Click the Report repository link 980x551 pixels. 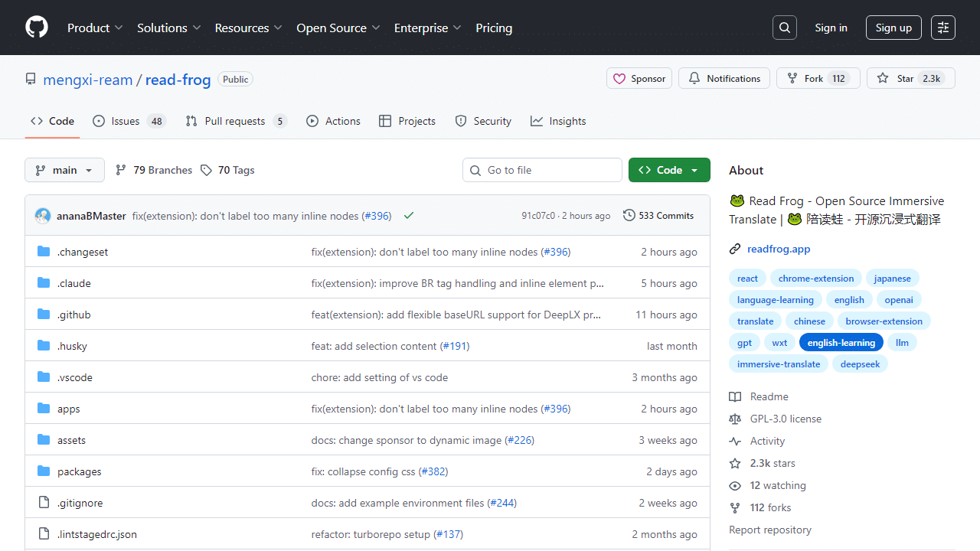770,530
